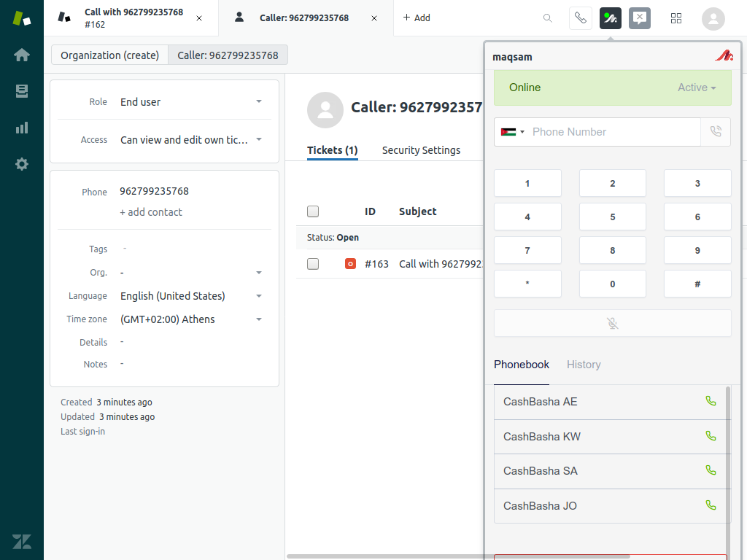747x560 pixels.
Task: Switch to the Security Settings tab
Action: click(x=421, y=150)
